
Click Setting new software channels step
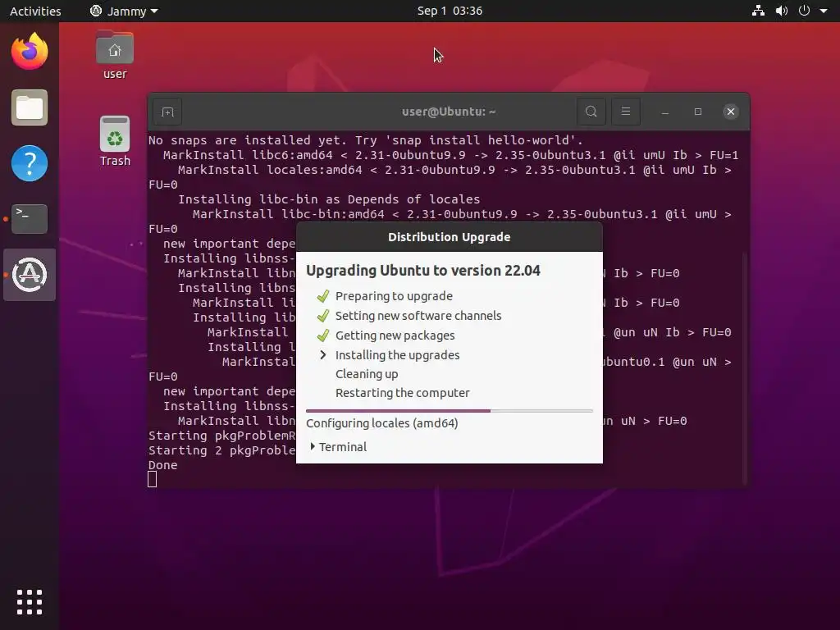418,316
